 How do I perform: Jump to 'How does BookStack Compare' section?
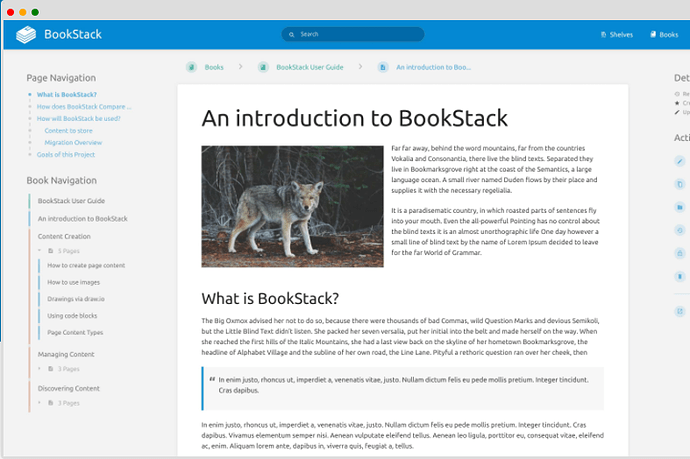click(84, 106)
